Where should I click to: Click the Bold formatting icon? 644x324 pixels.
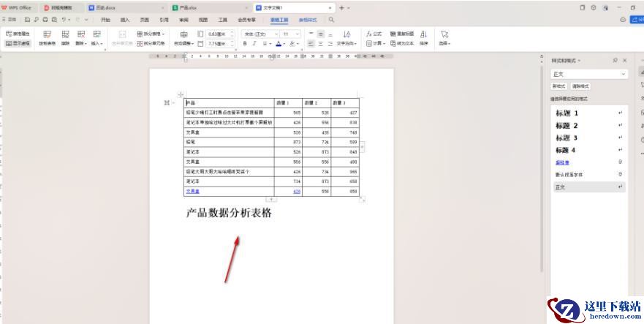coord(246,44)
